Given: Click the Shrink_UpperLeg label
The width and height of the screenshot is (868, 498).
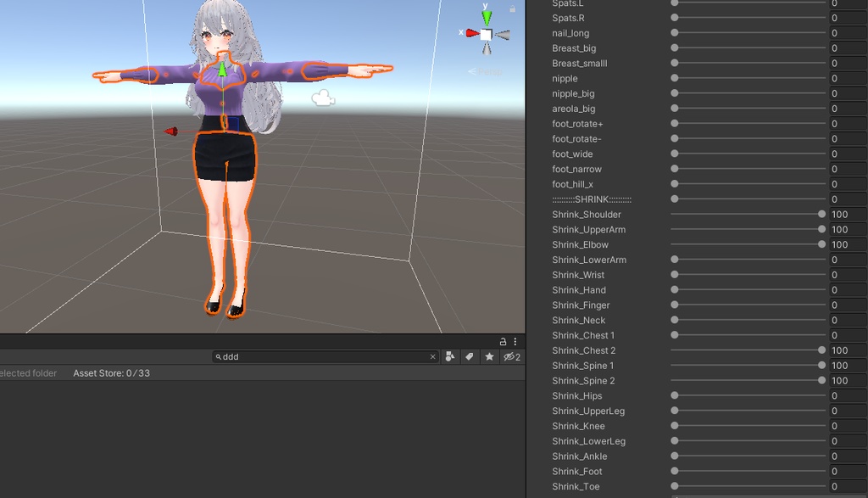Looking at the screenshot, I should [x=588, y=411].
